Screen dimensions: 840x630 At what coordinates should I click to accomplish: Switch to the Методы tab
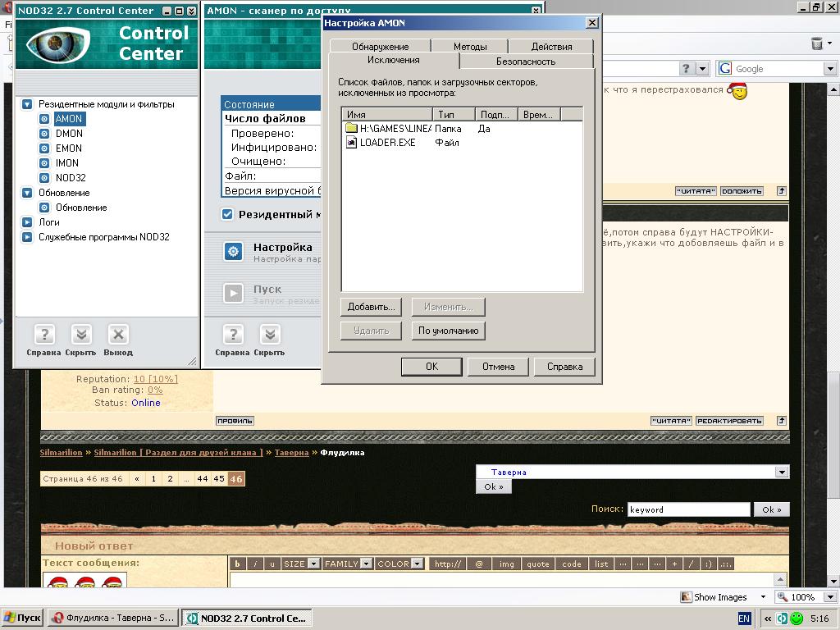pyautogui.click(x=470, y=47)
